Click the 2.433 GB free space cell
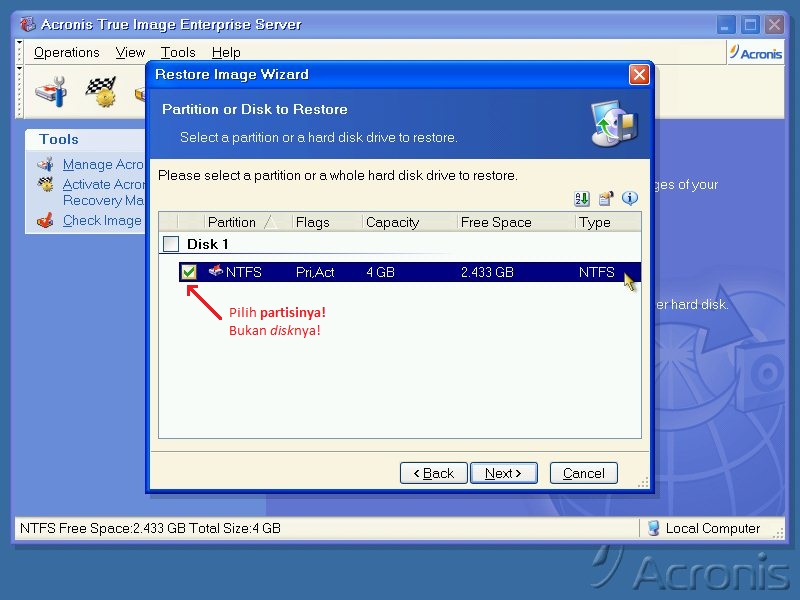The image size is (800, 600). 487,272
